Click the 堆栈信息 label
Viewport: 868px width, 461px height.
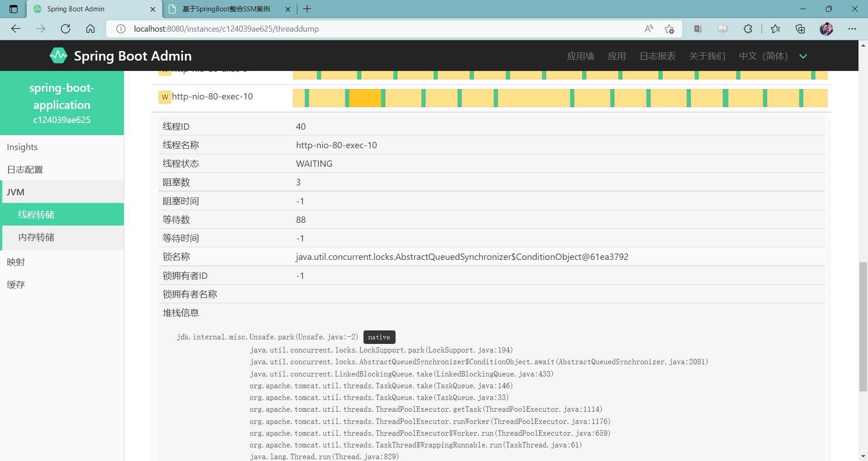point(181,313)
